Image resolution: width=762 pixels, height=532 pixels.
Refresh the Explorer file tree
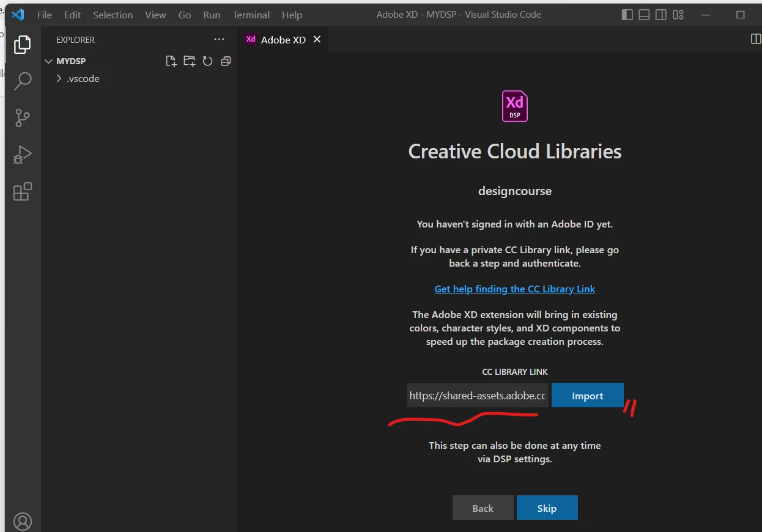point(208,61)
